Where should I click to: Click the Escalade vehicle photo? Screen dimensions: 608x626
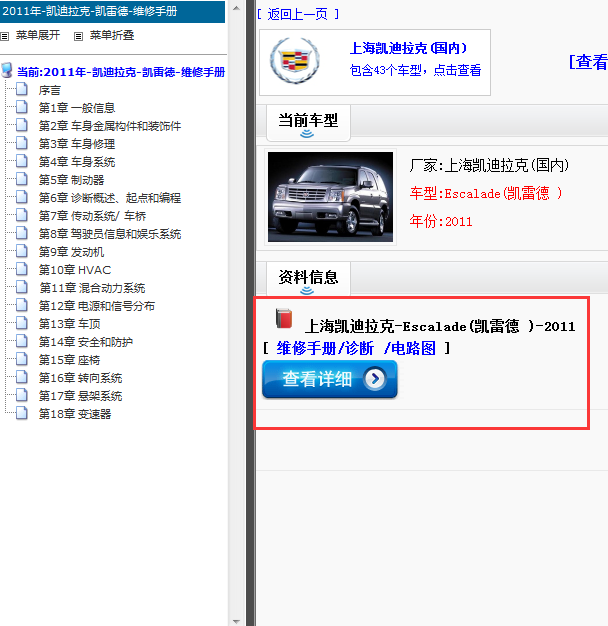pos(330,197)
